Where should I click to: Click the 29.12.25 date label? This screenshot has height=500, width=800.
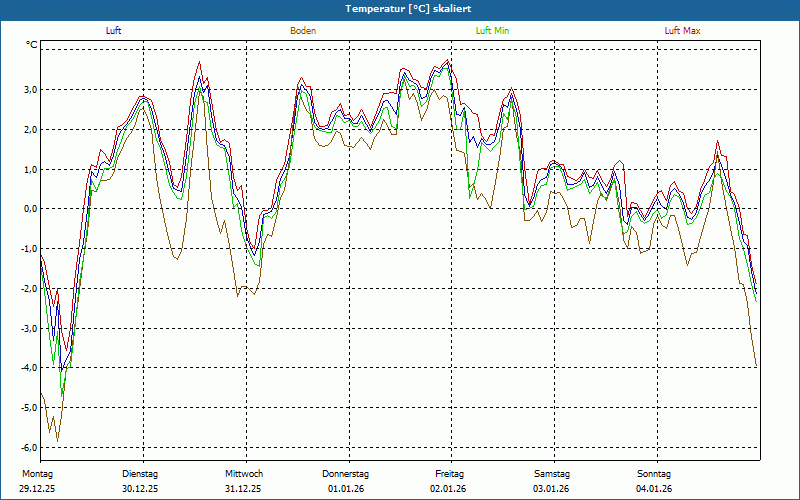pos(37,489)
